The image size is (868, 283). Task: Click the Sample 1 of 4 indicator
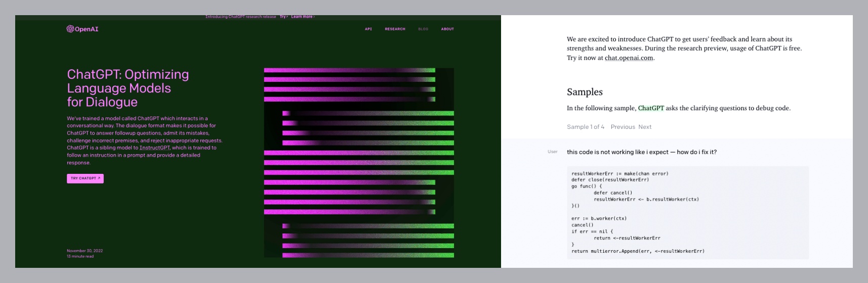click(x=586, y=127)
